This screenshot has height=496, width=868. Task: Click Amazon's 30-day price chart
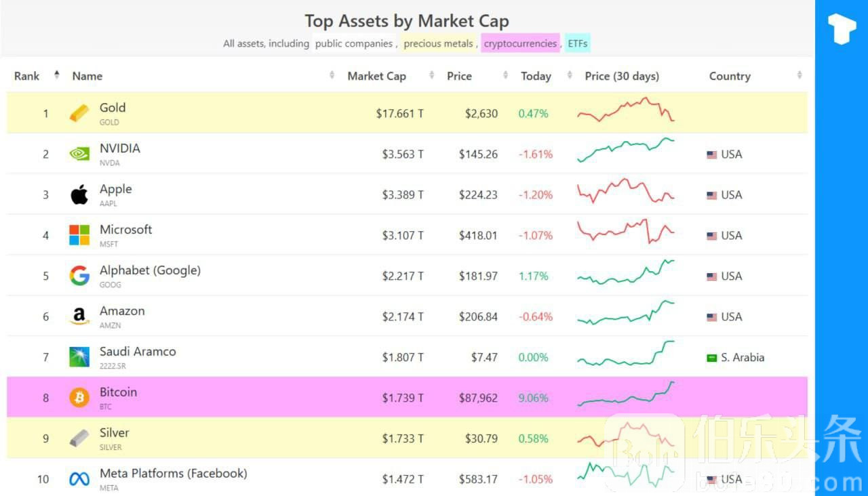[626, 312]
